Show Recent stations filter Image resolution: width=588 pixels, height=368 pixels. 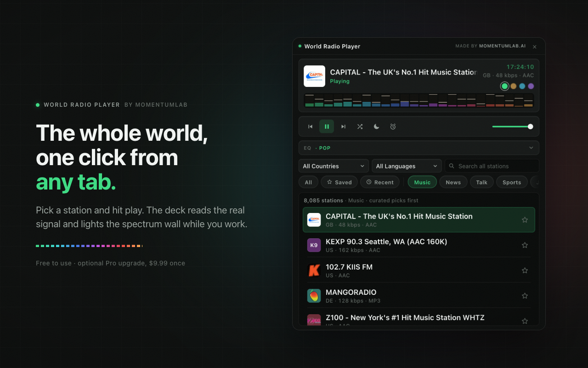pos(380,182)
